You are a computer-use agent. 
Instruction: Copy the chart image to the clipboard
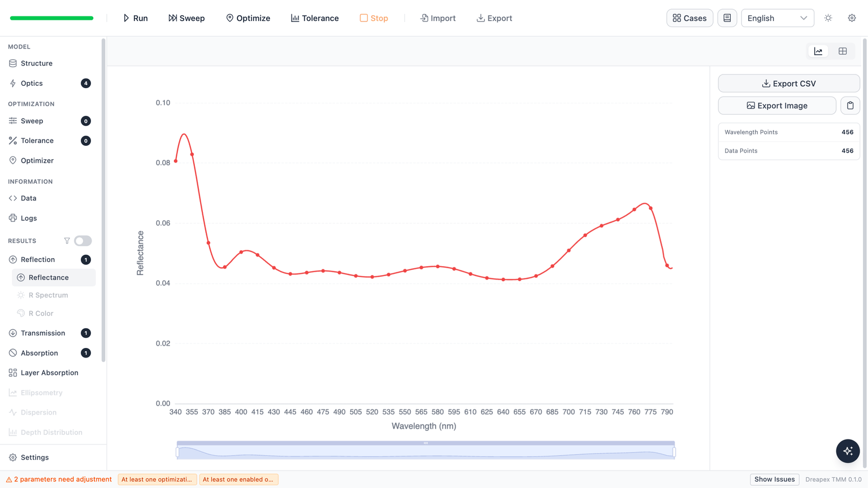point(850,106)
